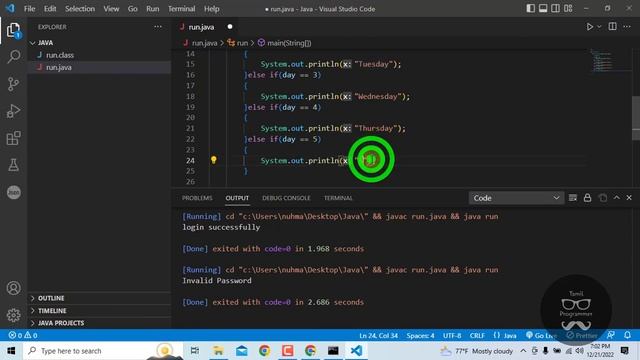
Task: Open Customize Layout button
Action: [568, 9]
